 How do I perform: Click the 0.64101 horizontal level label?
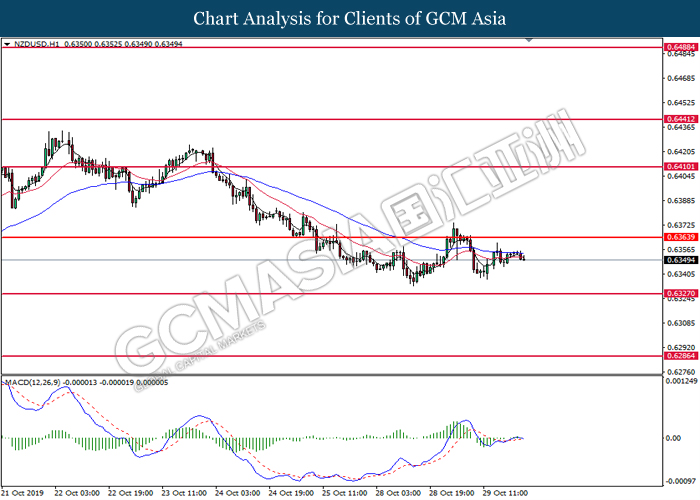click(681, 167)
